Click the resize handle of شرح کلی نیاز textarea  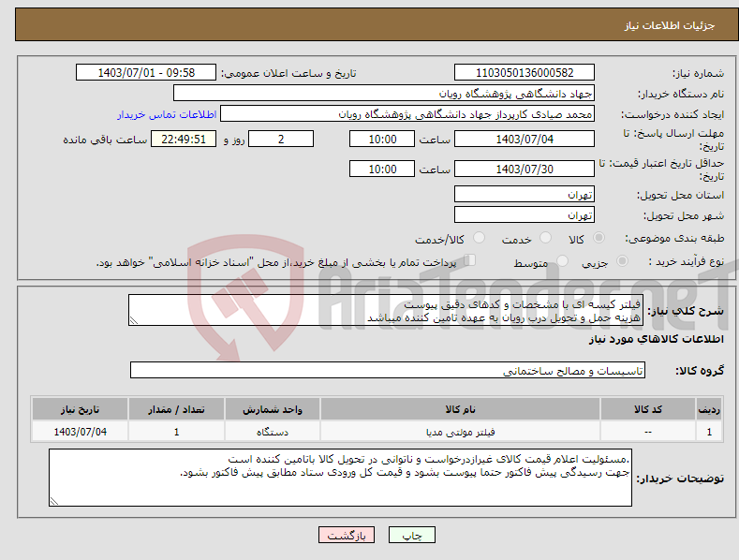134,320
